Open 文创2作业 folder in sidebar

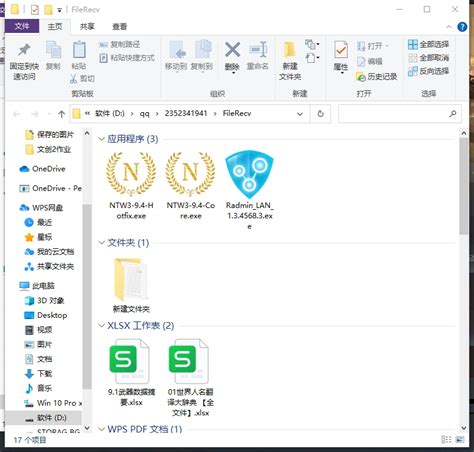(x=49, y=149)
